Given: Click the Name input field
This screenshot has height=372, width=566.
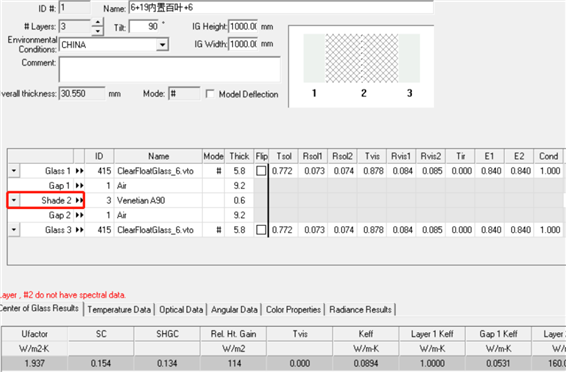Looking at the screenshot, I should pyautogui.click(x=281, y=8).
